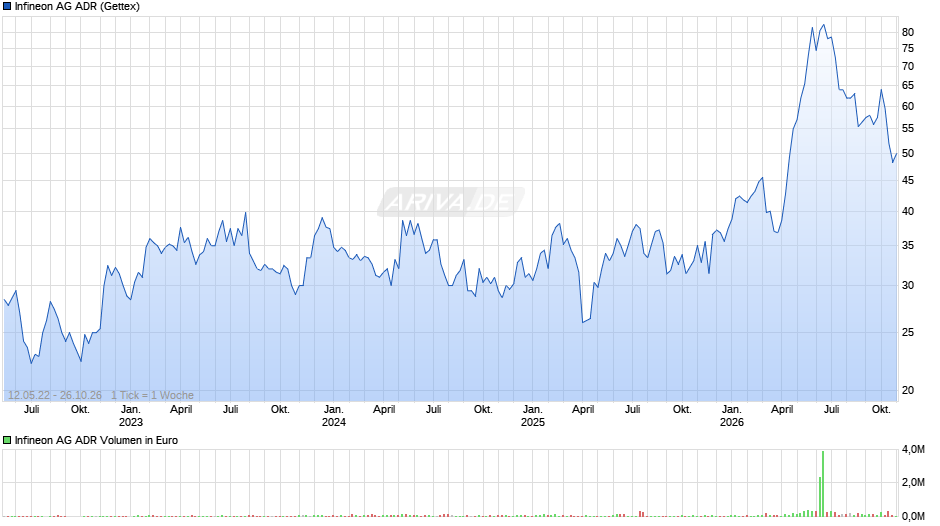The height and width of the screenshot is (526, 940).
Task: Click the 45 price axis label
Action: [x=908, y=181]
